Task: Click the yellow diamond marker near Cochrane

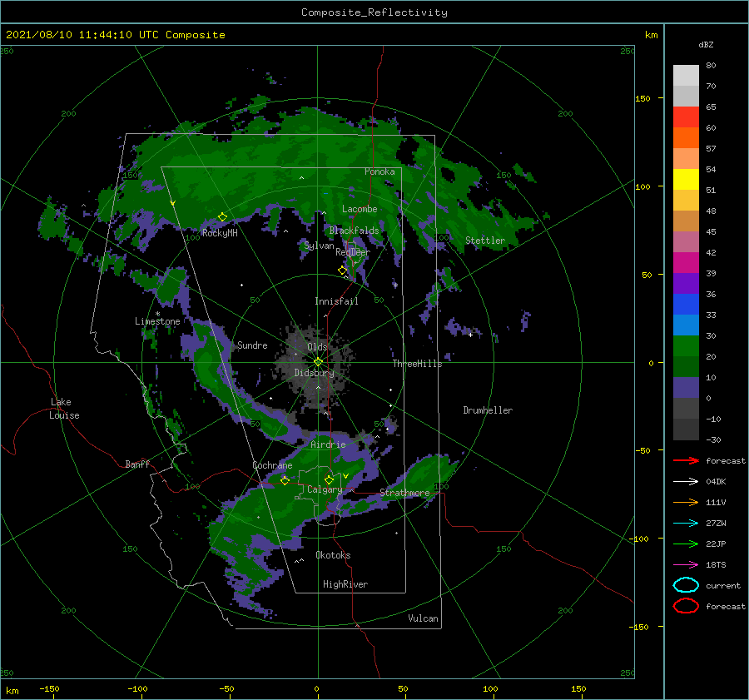Action: point(285,480)
